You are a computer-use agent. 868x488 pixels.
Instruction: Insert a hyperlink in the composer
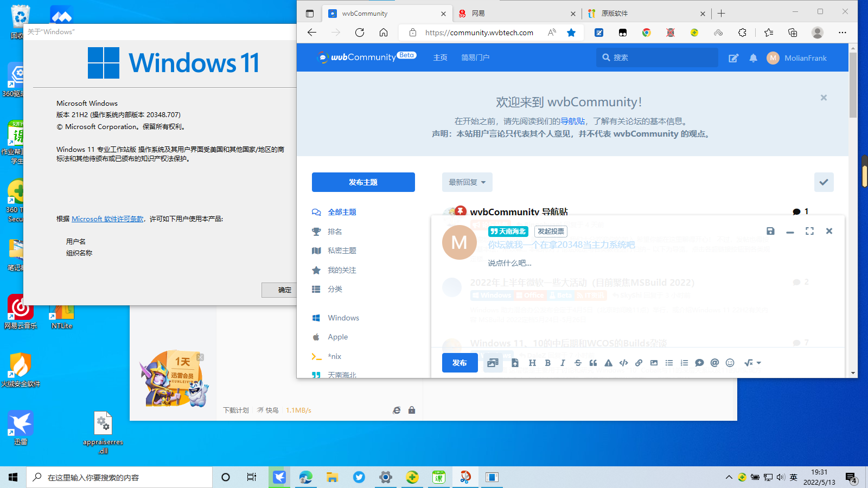pyautogui.click(x=639, y=363)
